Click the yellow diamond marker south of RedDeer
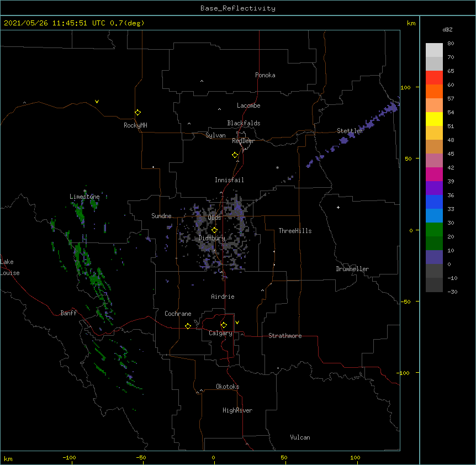Viewport: 476px width, 465px height. point(235,155)
